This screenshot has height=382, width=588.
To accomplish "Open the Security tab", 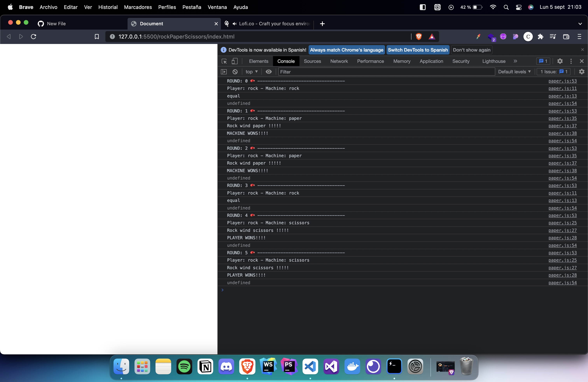I will coord(461,61).
